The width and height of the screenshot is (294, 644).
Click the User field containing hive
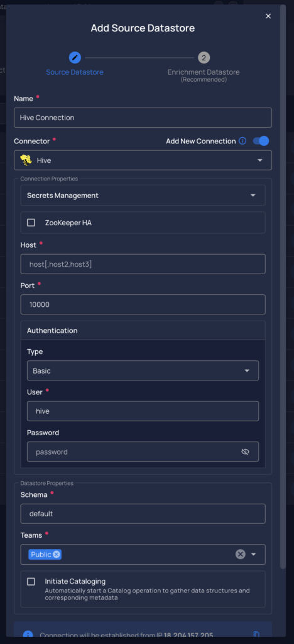(x=143, y=411)
